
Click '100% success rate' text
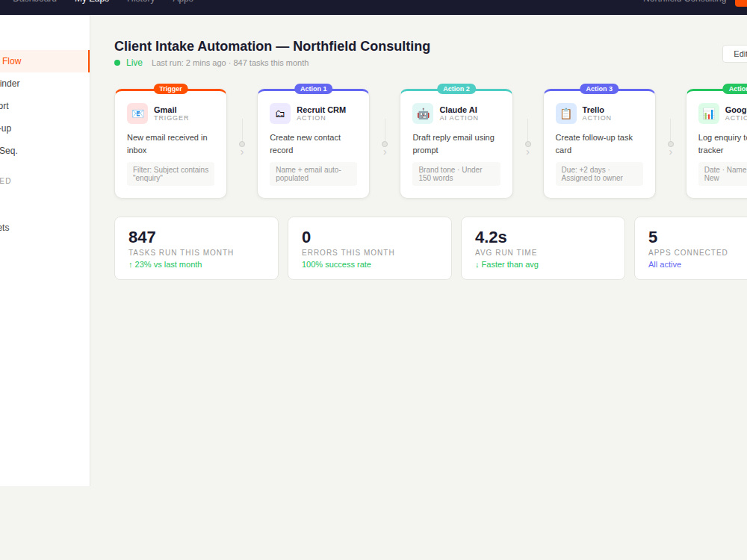tap(336, 264)
